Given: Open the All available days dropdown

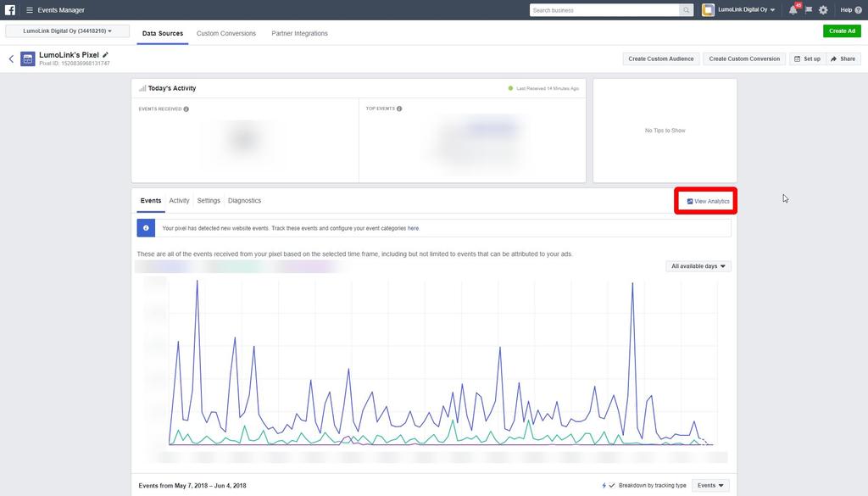Looking at the screenshot, I should [x=698, y=266].
